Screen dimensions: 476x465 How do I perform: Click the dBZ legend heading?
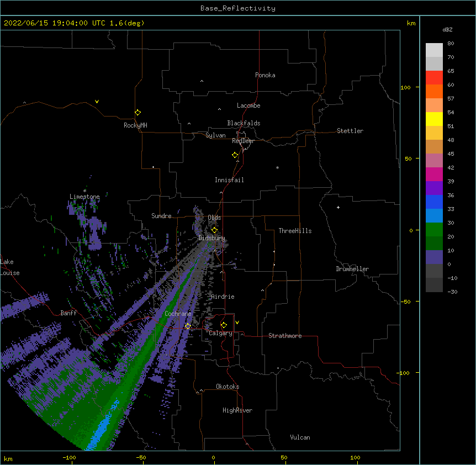[x=447, y=29]
